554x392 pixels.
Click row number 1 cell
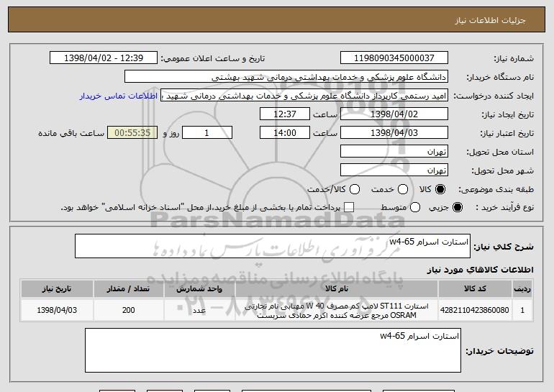tap(522, 310)
